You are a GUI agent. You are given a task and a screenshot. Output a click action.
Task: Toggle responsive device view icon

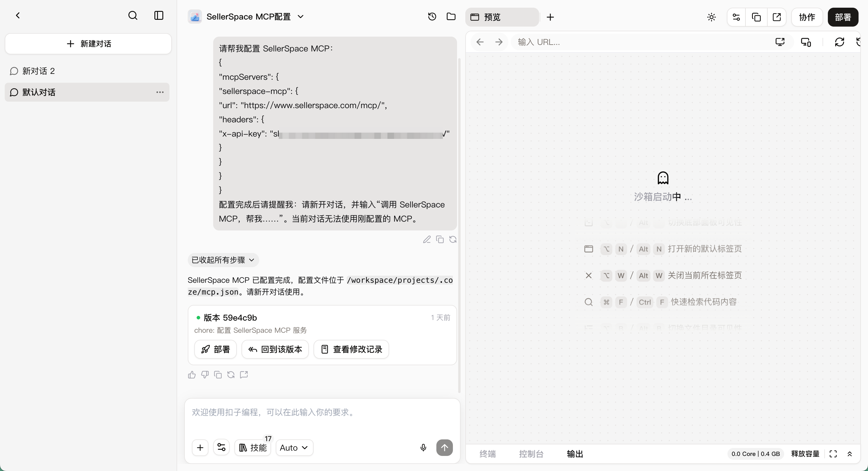806,42
